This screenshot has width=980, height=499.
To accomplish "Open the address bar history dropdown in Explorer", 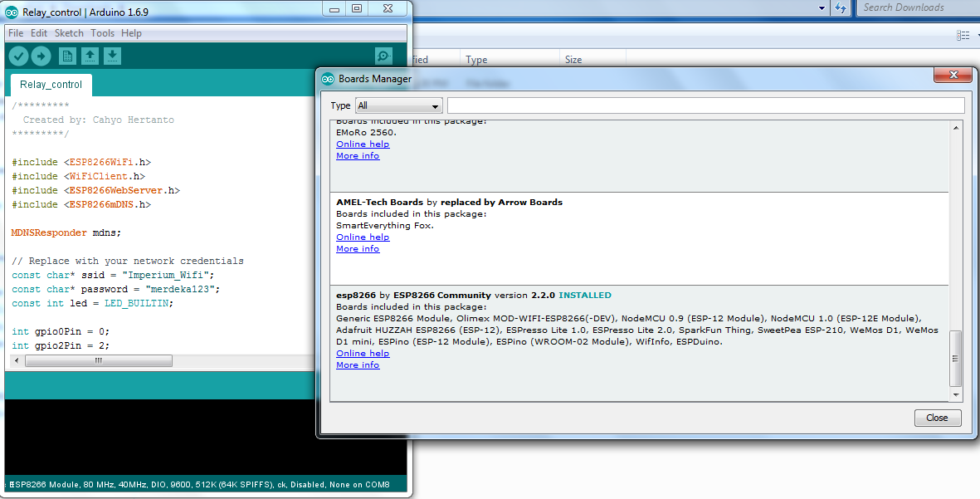I will pyautogui.click(x=822, y=8).
